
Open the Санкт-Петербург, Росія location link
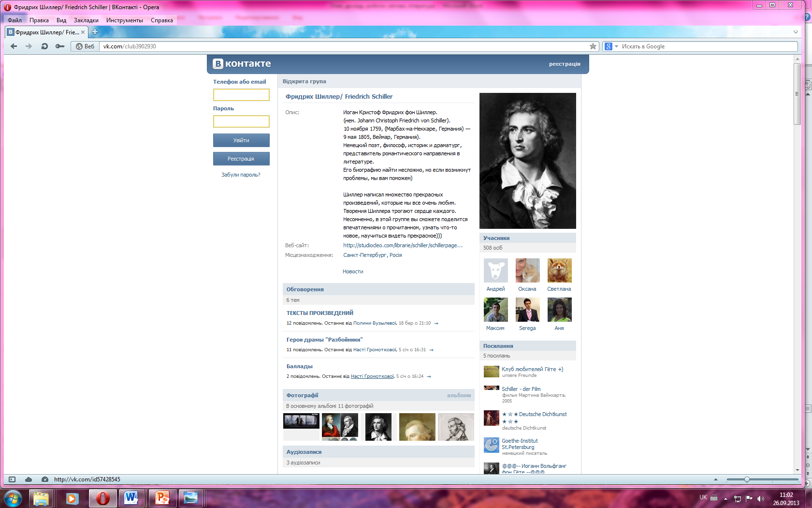point(372,255)
